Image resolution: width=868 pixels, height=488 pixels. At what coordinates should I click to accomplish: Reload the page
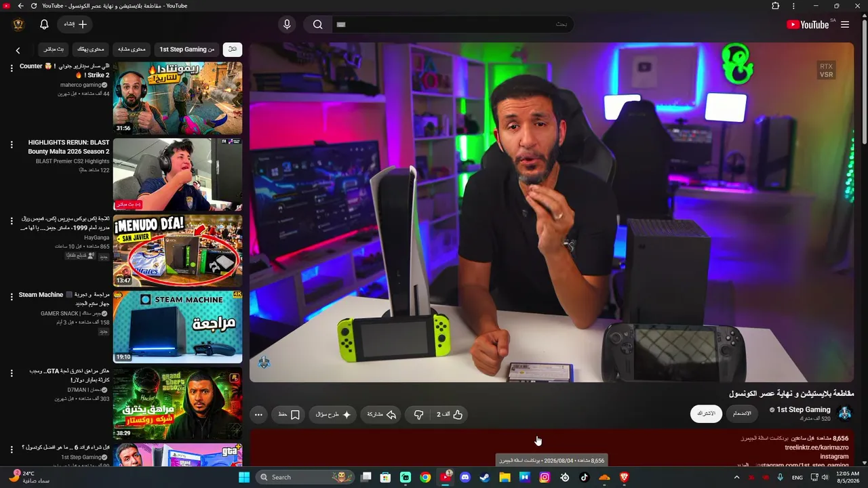pyautogui.click(x=34, y=6)
